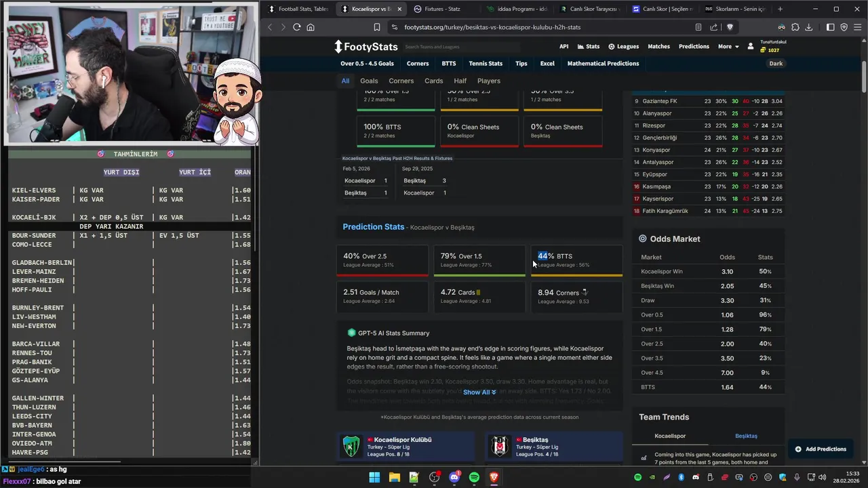
Task: Open the Leagues navigation link
Action: (623, 46)
